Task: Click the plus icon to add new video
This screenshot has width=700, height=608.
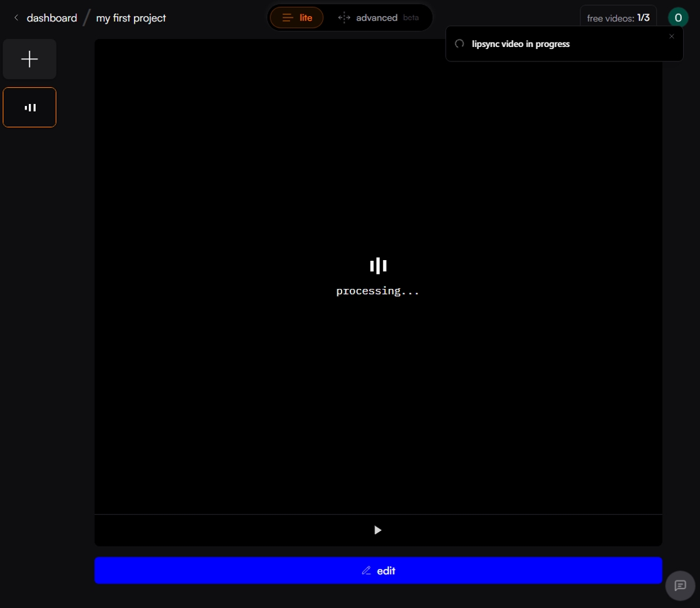Action: [x=29, y=59]
